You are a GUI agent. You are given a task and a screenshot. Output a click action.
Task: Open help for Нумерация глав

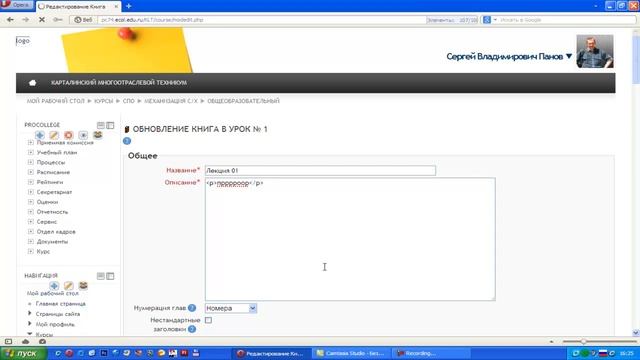coord(192,308)
